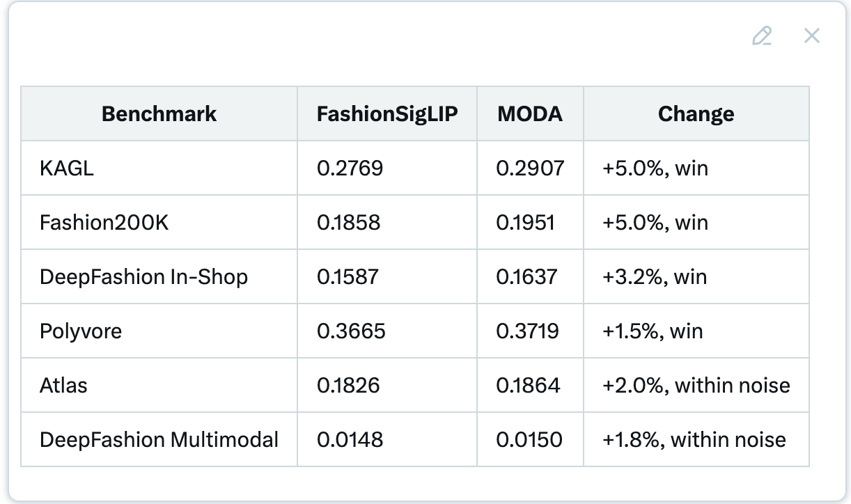Screen dimensions: 851x504
Task: Select the Benchmark column header
Action: 159,113
